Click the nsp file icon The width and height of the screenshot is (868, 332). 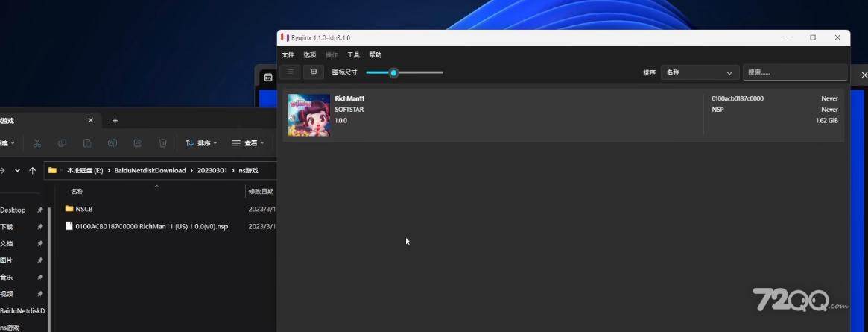[69, 225]
